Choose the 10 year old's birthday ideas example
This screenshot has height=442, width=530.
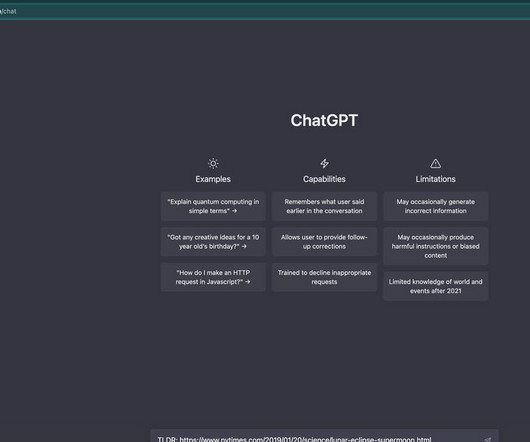pyautogui.click(x=213, y=242)
